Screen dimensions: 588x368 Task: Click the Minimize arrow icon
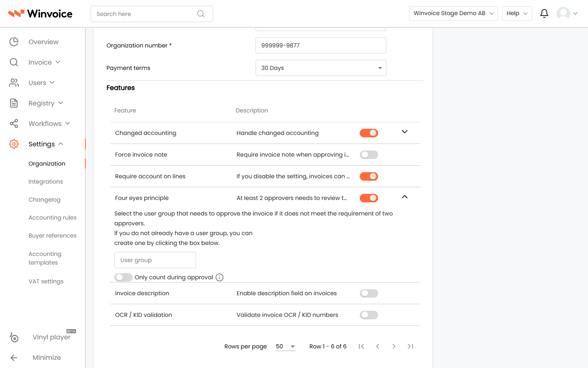coord(14,357)
